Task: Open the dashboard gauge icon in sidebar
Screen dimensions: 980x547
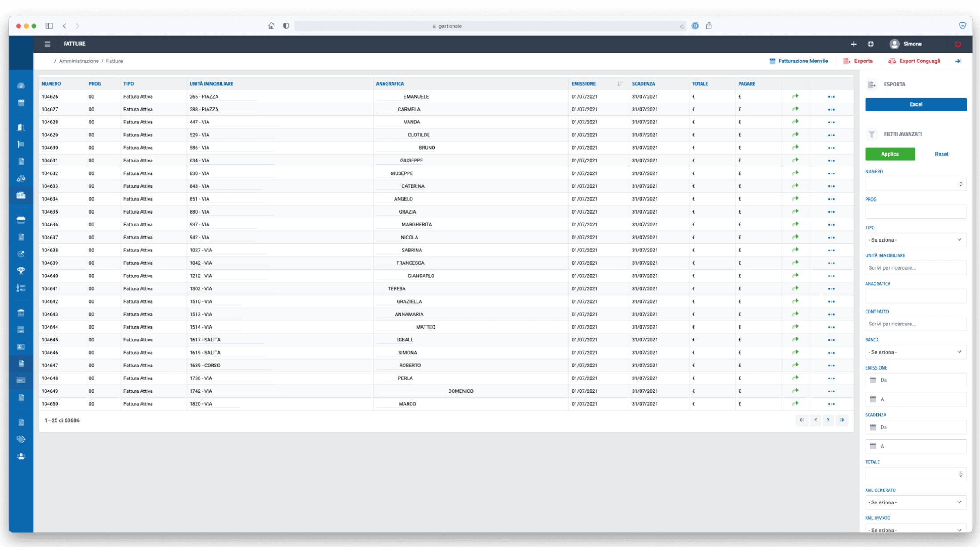Action: [x=21, y=86]
